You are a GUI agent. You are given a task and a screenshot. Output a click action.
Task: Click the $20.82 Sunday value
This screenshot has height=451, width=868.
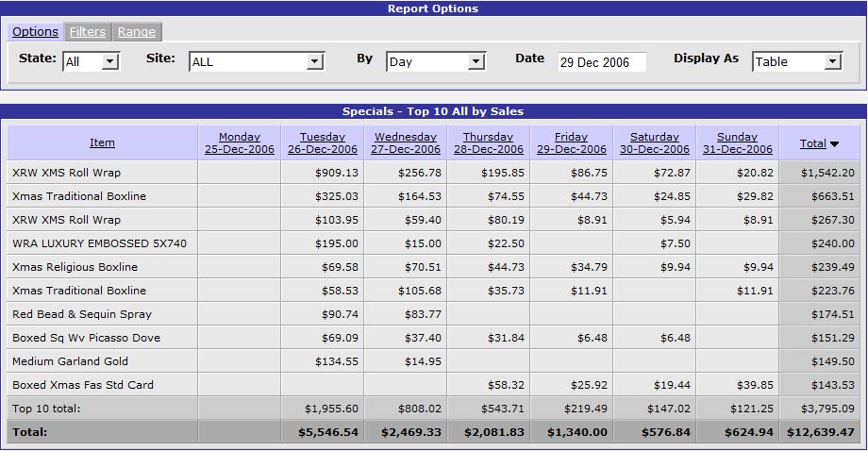tap(755, 173)
